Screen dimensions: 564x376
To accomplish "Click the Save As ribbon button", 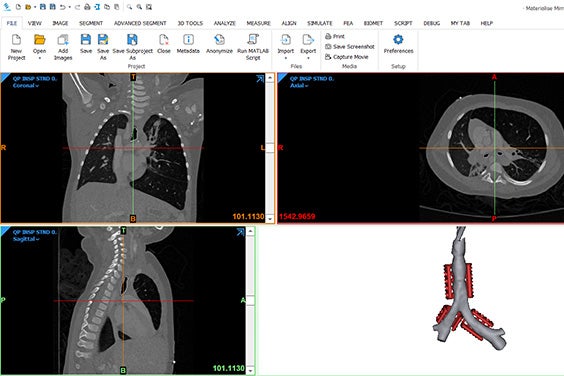I will (x=103, y=47).
